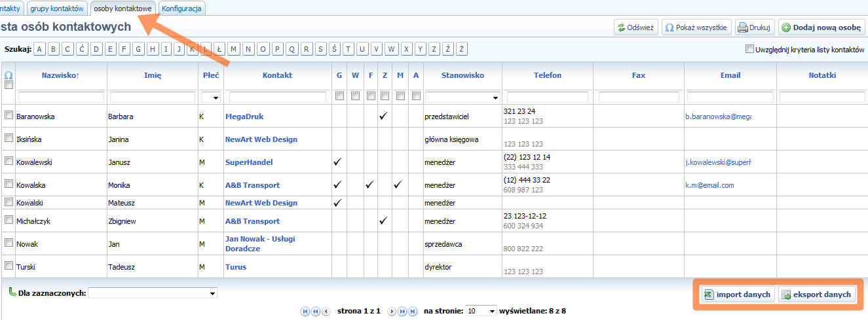This screenshot has width=868, height=320.
Task: Enable Uwzględnij kryteria listy kontaktów checkbox
Action: [749, 49]
